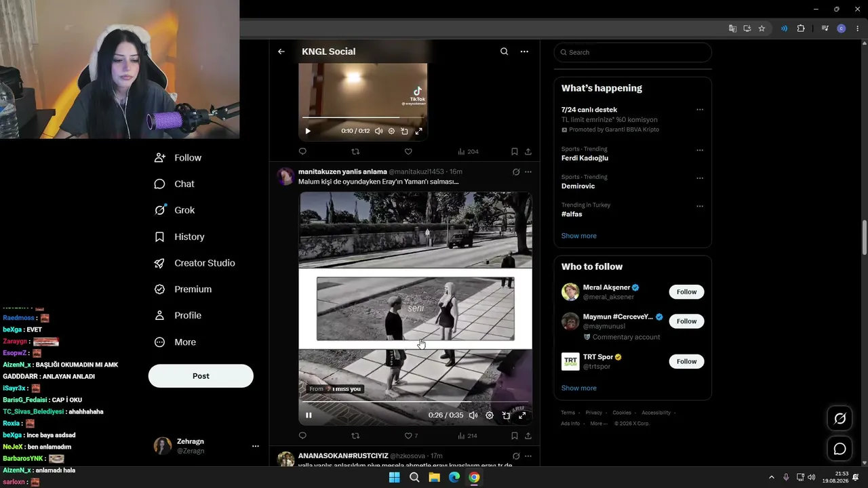The image size is (868, 488).
Task: Enter fullscreen on the 0:12 video
Action: tap(418, 131)
